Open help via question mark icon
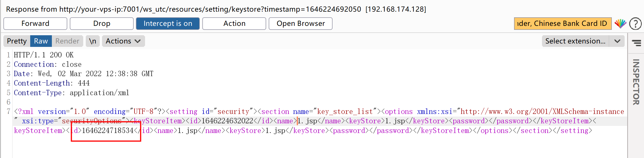The height and width of the screenshot is (158, 644). tap(635, 24)
